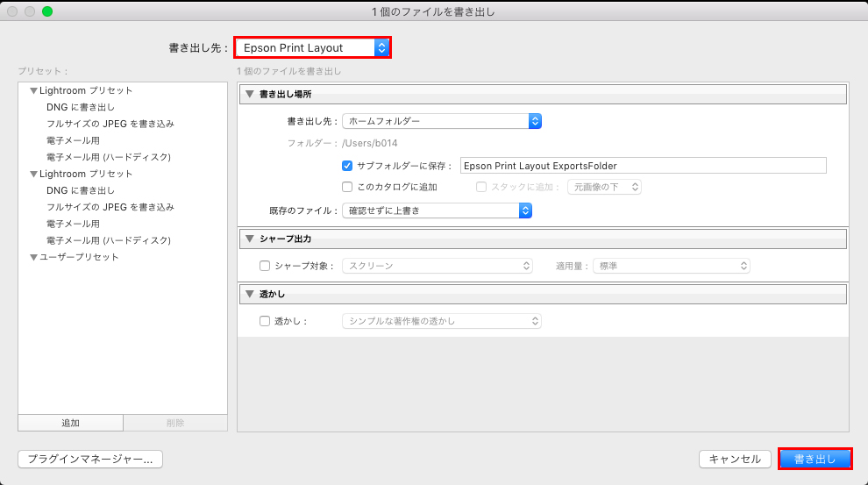
Task: Open the 確認せずに上書き existing files dropdown
Action: [437, 210]
